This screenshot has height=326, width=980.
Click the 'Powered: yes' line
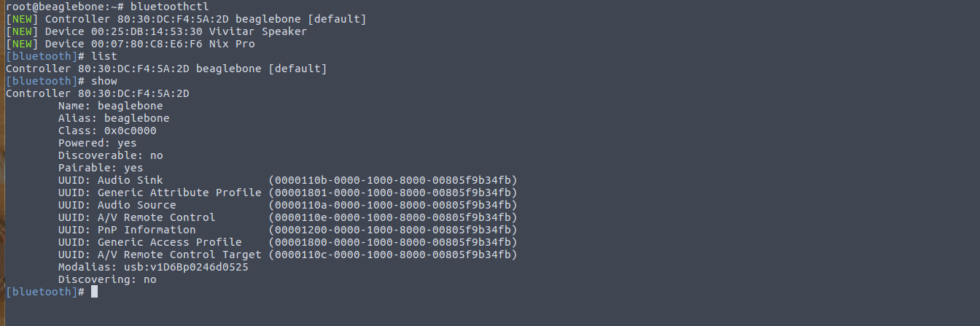98,143
